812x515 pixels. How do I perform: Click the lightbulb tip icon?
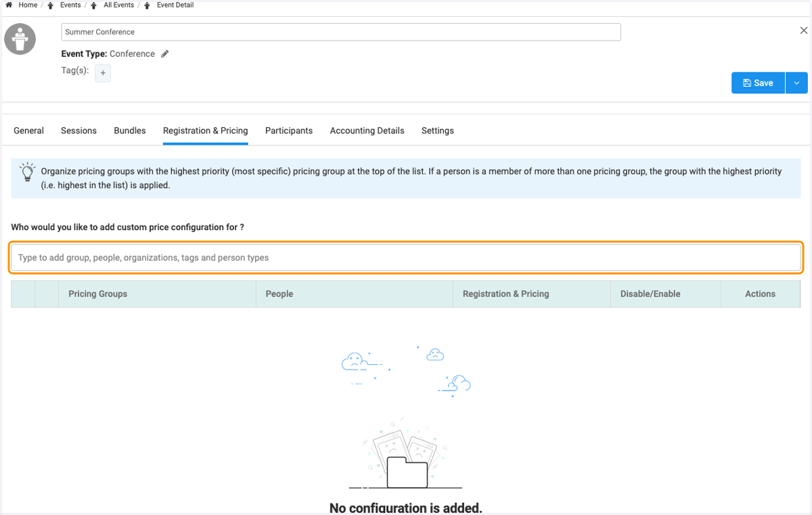point(27,171)
